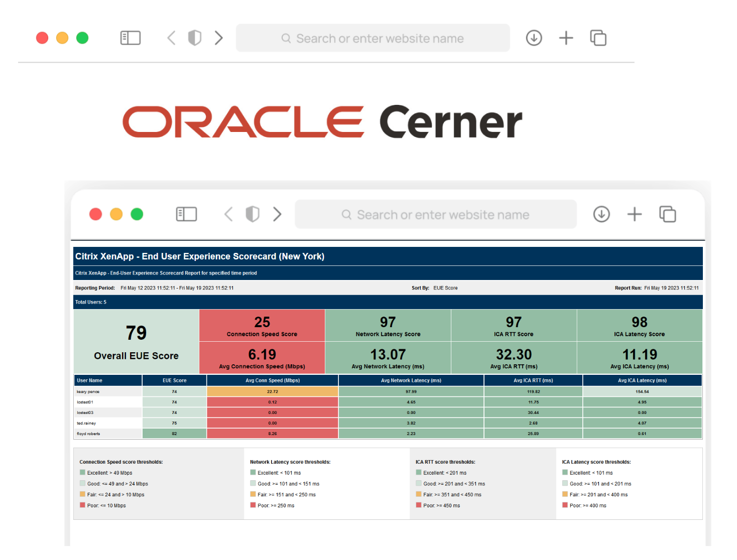The width and height of the screenshot is (737, 560).
Task: Go forward in the outer browser window
Action: click(x=218, y=38)
